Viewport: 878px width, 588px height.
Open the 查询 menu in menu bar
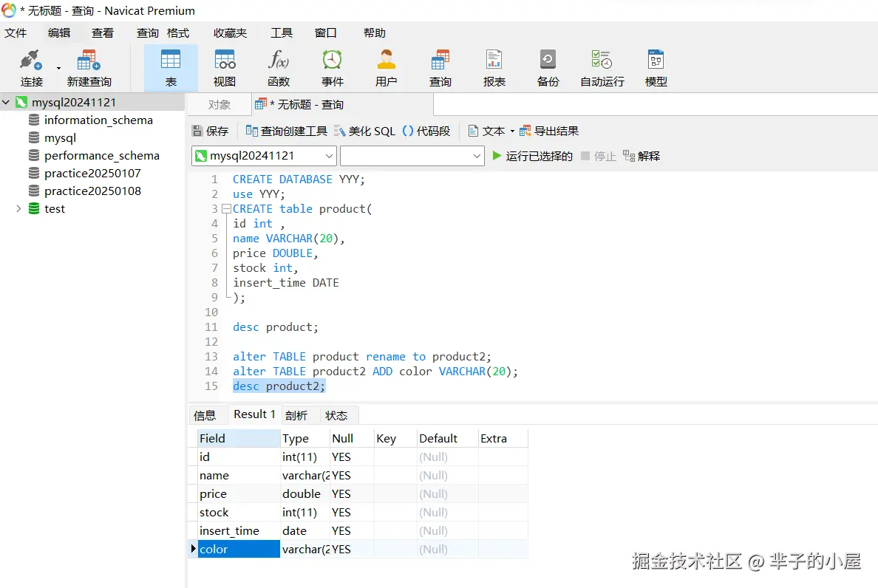tap(147, 33)
